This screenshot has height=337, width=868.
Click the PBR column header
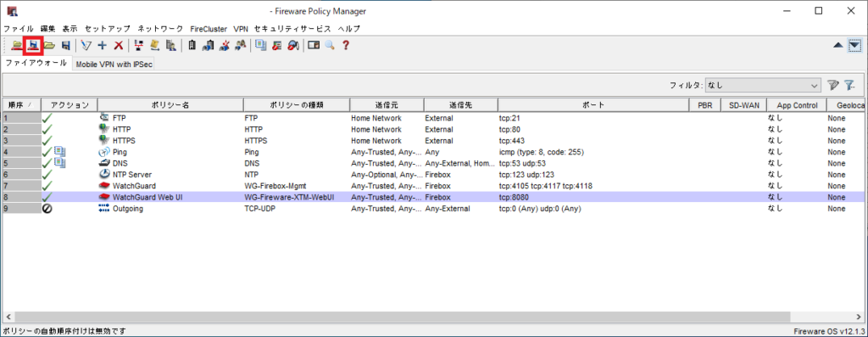click(x=704, y=104)
